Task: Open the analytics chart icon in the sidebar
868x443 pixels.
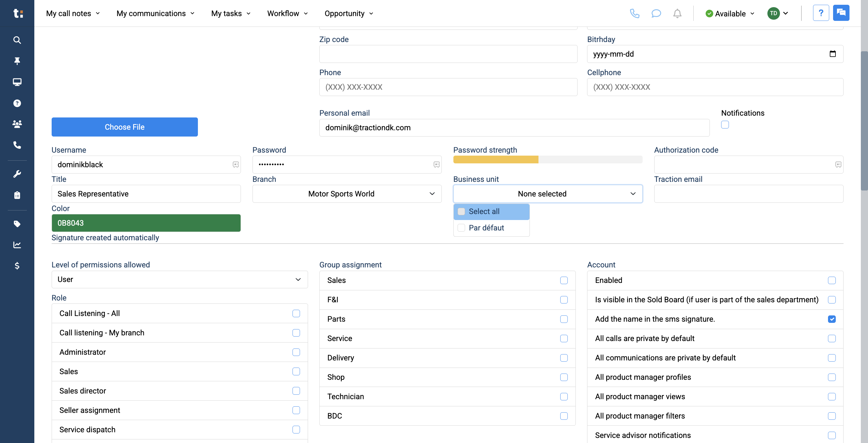Action: 17,245
